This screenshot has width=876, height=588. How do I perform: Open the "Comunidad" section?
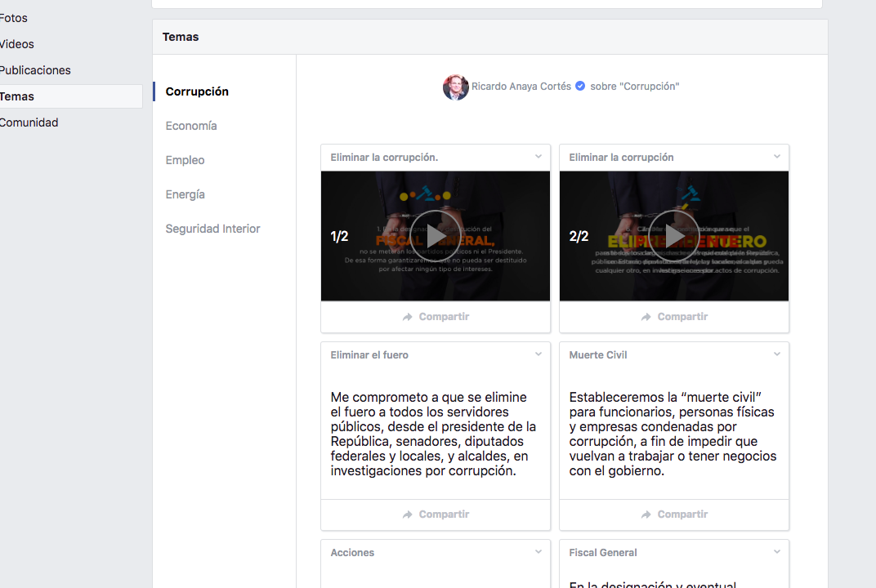coord(29,122)
